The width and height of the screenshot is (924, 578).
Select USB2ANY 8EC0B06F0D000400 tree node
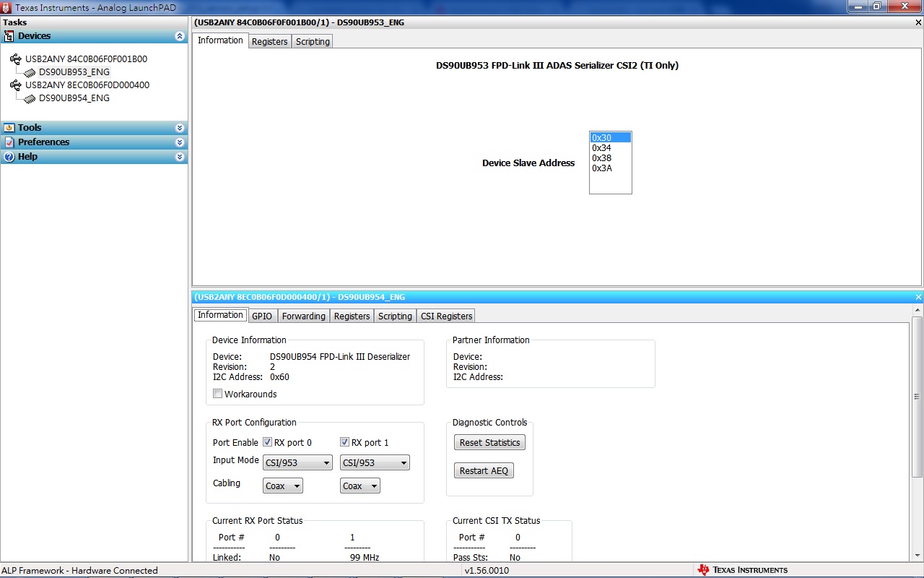(x=87, y=85)
